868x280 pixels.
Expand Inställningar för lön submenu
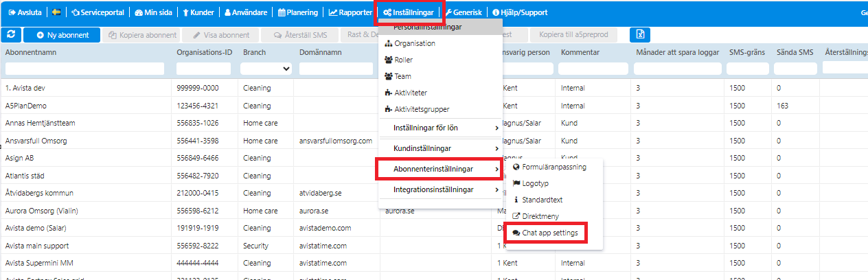[x=440, y=128]
